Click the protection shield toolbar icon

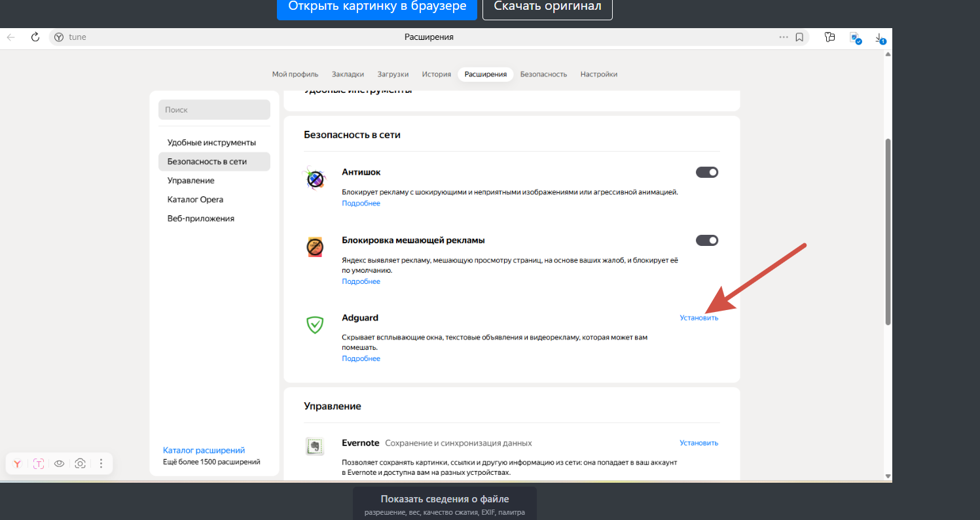855,38
